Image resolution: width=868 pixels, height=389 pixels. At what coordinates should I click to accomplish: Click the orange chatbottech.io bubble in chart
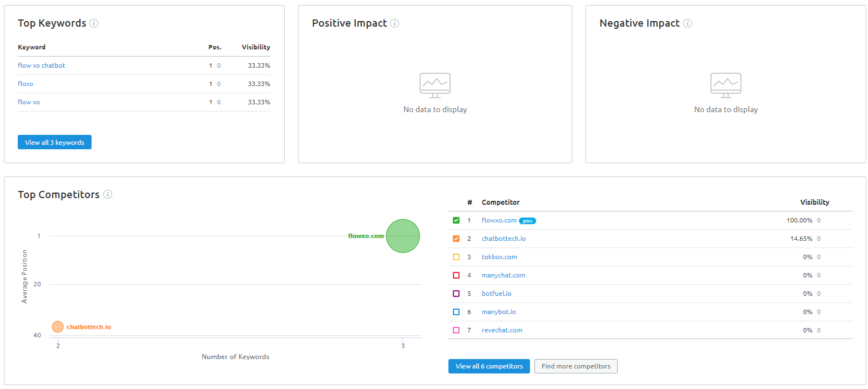point(58,327)
